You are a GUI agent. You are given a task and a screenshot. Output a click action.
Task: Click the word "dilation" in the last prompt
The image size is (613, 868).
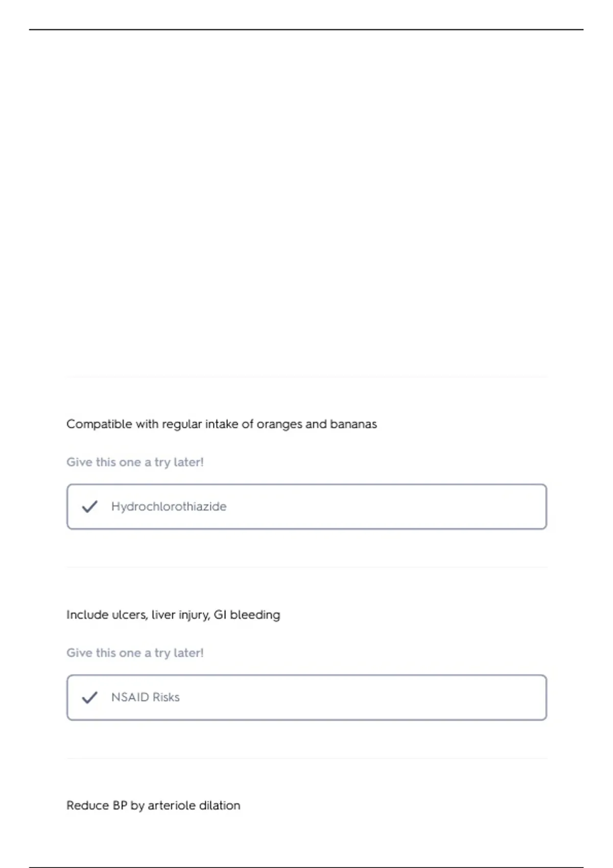[x=219, y=806]
